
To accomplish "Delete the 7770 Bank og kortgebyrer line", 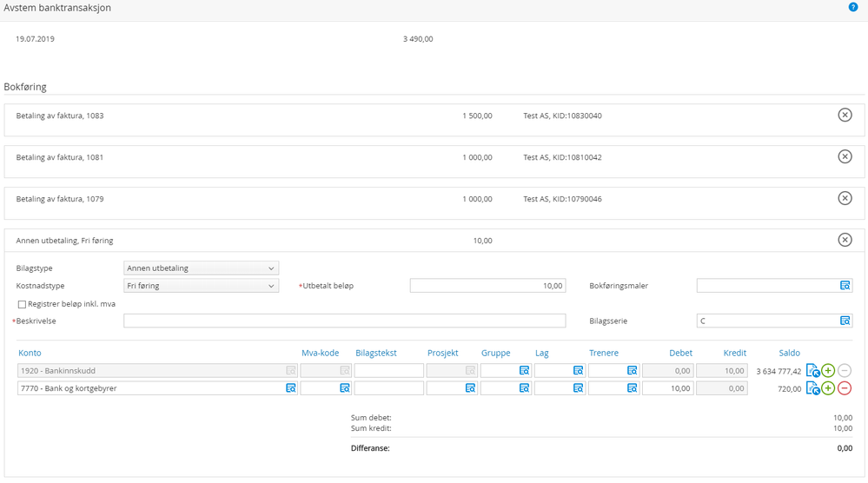I will [845, 388].
